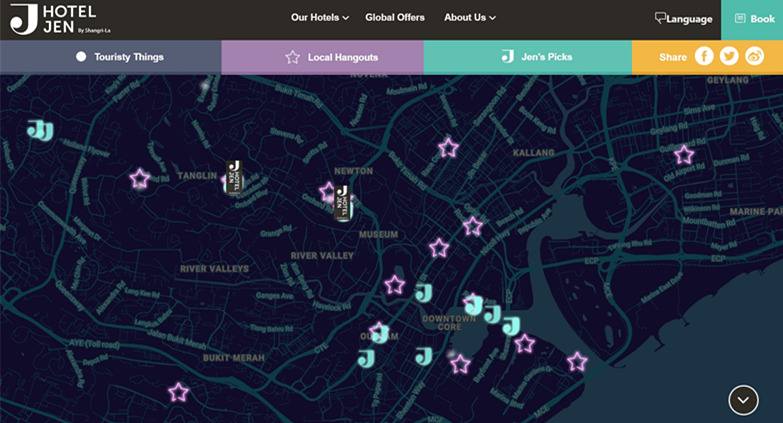Click the J pick marker above Downtown Core
The image size is (783, 423).
pyautogui.click(x=423, y=293)
